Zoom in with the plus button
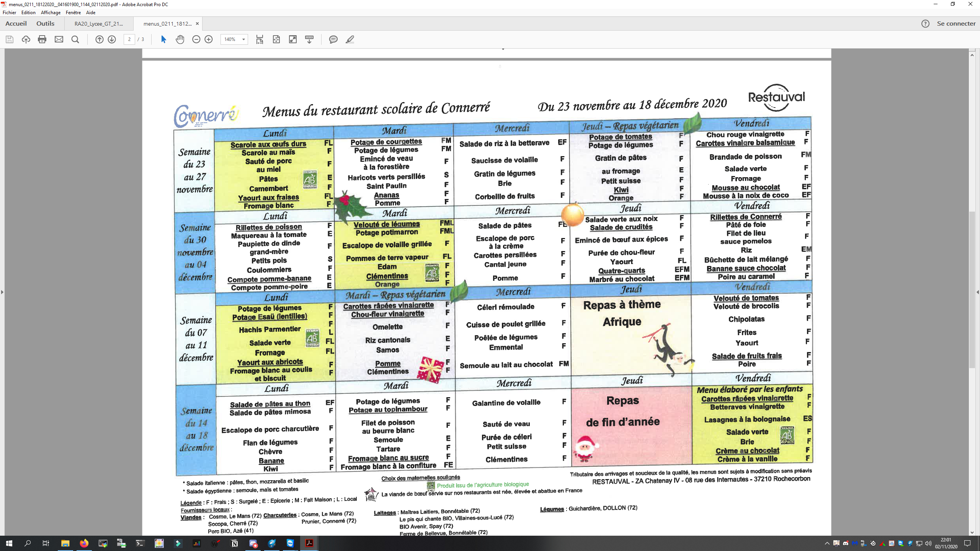The width and height of the screenshot is (980, 551). pyautogui.click(x=209, y=39)
